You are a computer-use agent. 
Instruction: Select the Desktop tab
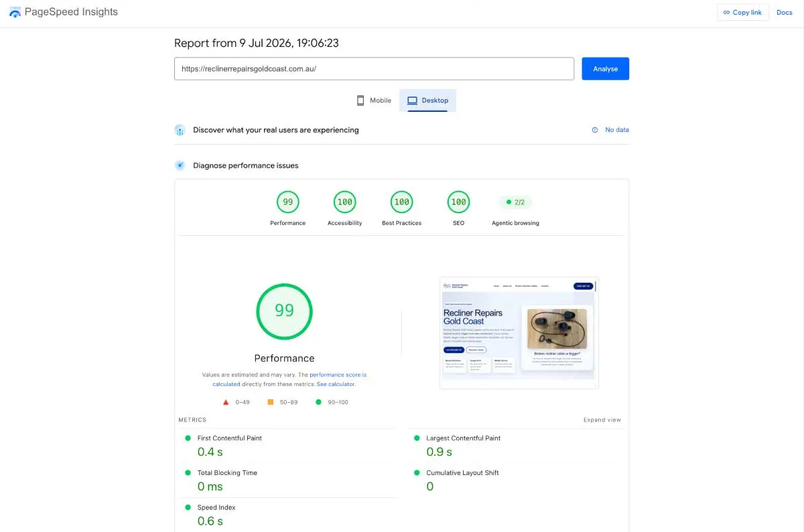(x=427, y=101)
